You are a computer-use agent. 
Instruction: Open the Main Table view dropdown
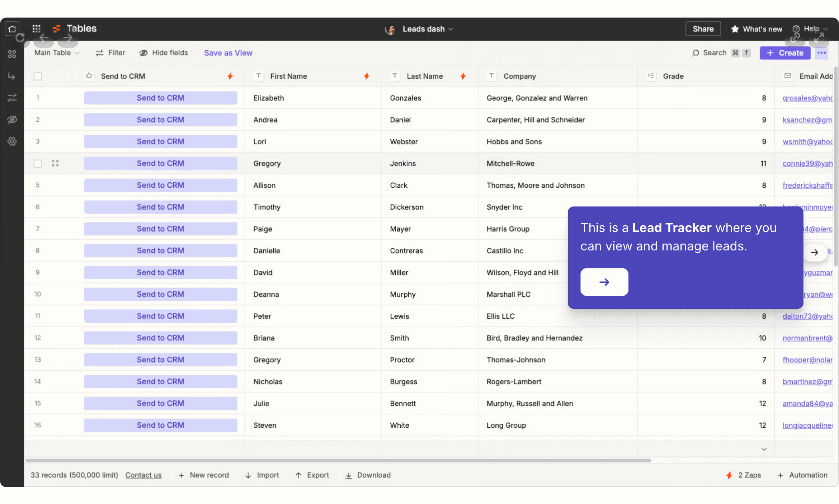coord(57,53)
